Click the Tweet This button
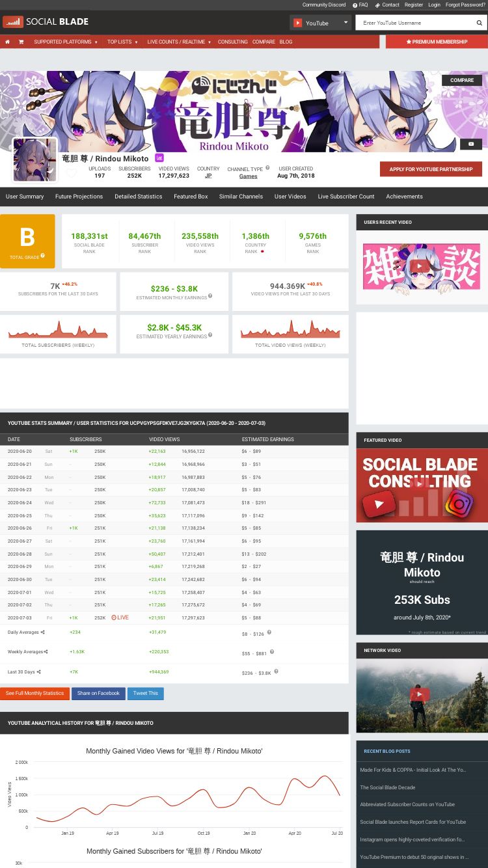Image resolution: width=488 pixels, height=868 pixels. (145, 694)
